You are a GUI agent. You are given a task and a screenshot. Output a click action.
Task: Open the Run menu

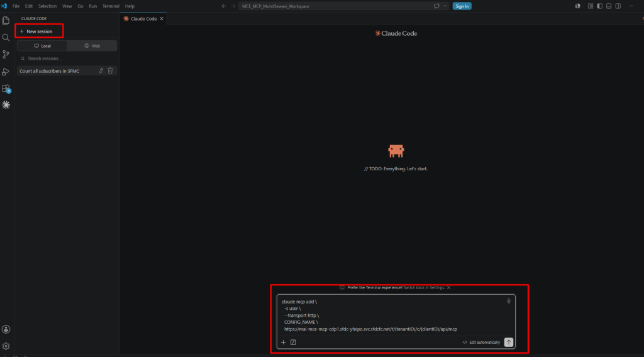[x=93, y=6]
